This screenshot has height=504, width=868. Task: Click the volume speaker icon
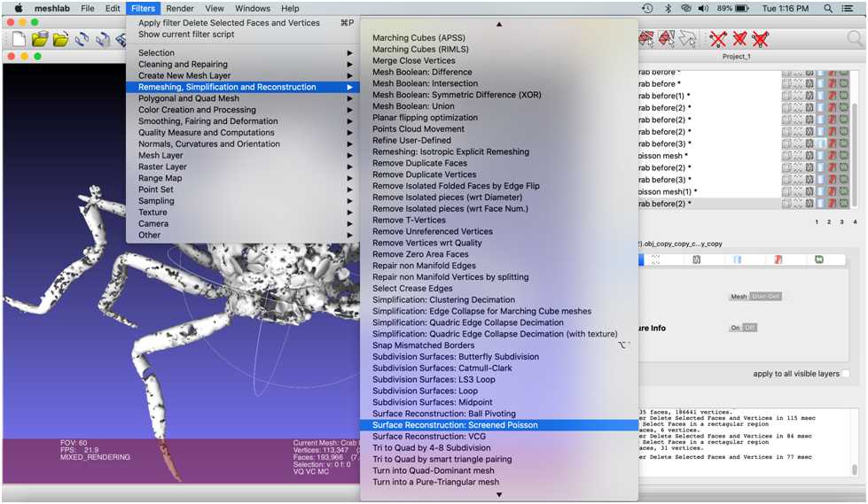(x=704, y=8)
